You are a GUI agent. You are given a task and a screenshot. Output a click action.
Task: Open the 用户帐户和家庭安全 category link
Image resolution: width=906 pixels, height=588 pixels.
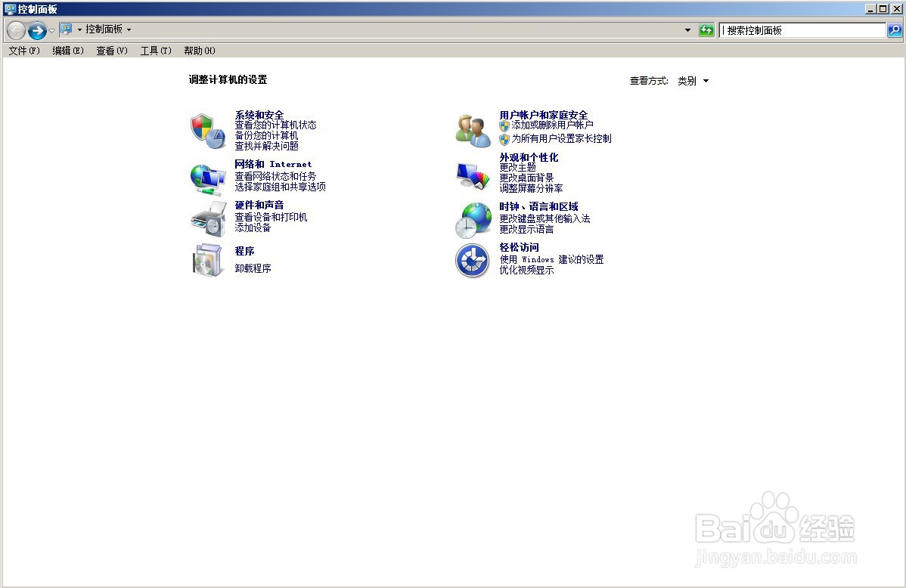pos(544,115)
